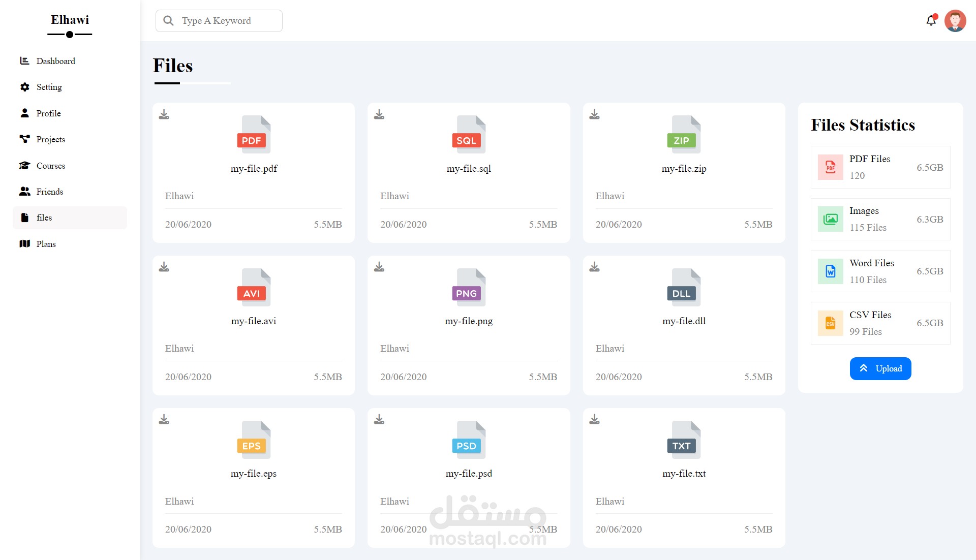Click the EPS file type thumbnail
This screenshot has height=560, width=976.
(253, 440)
